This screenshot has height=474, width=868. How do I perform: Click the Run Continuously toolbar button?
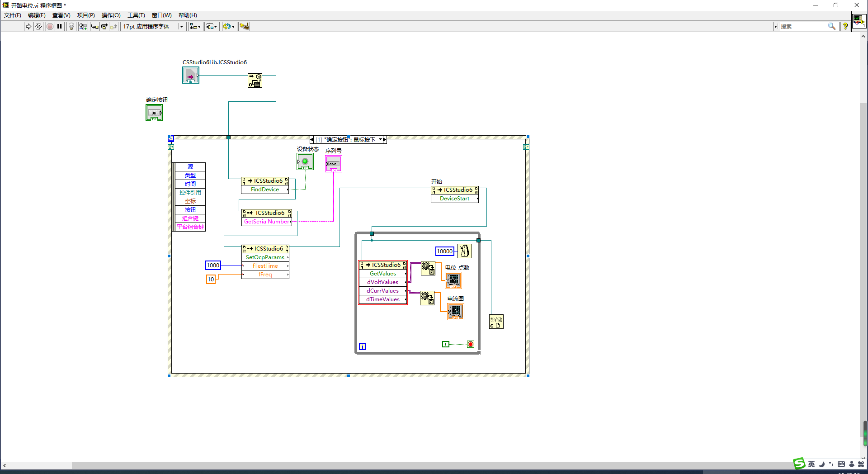[38, 27]
